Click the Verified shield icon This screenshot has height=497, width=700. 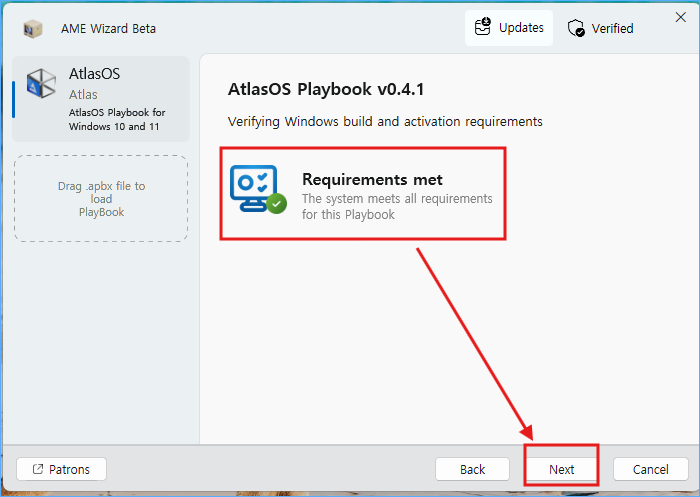(576, 28)
